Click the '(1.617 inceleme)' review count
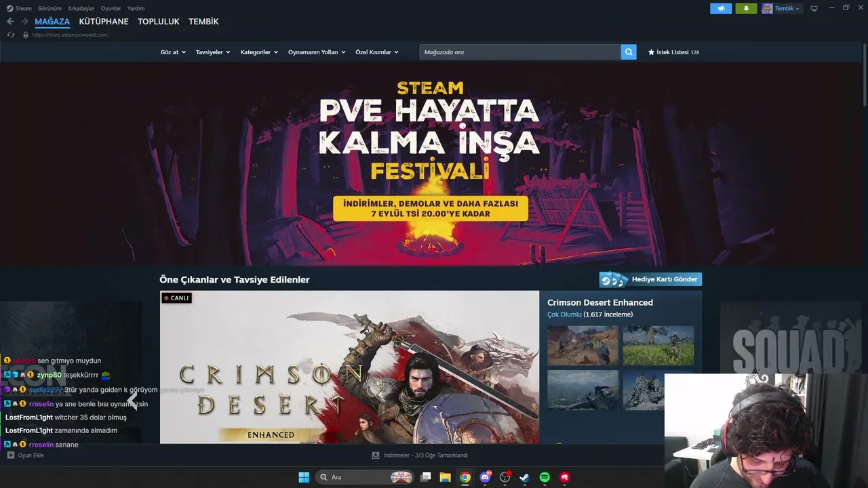This screenshot has width=868, height=488. tap(608, 314)
